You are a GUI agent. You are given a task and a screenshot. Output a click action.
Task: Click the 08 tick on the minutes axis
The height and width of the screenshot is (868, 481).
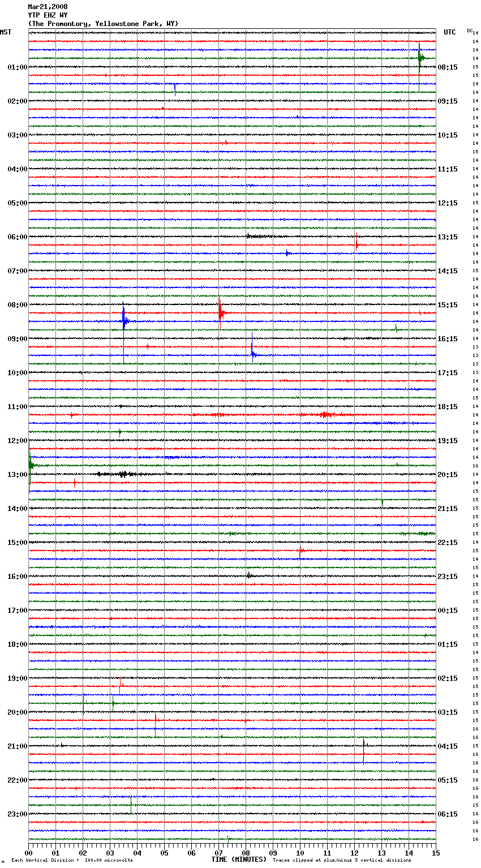[246, 852]
